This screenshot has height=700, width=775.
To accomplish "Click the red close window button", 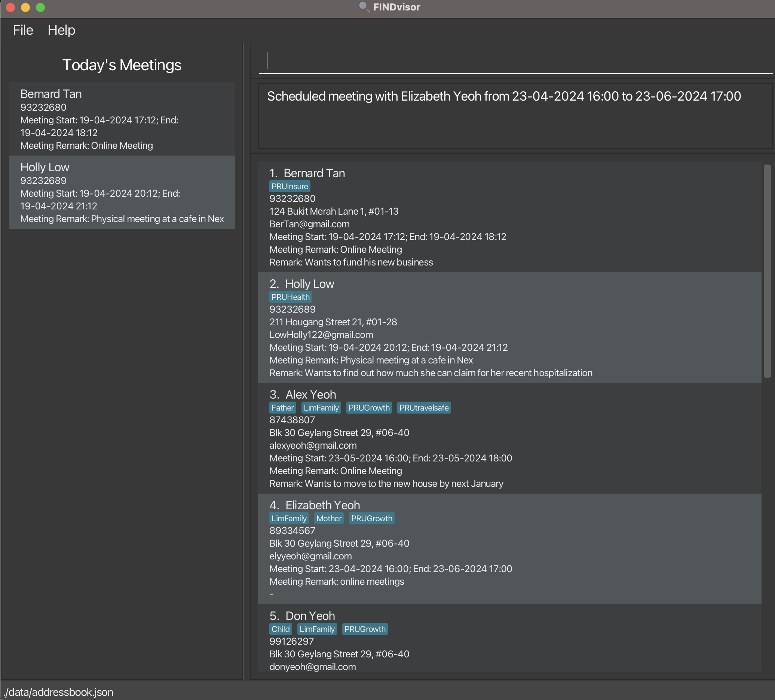I will click(11, 7).
